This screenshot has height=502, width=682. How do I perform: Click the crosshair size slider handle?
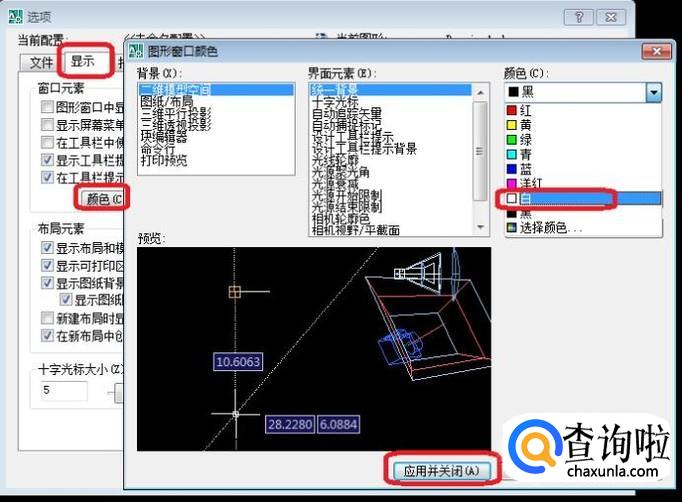[118, 393]
